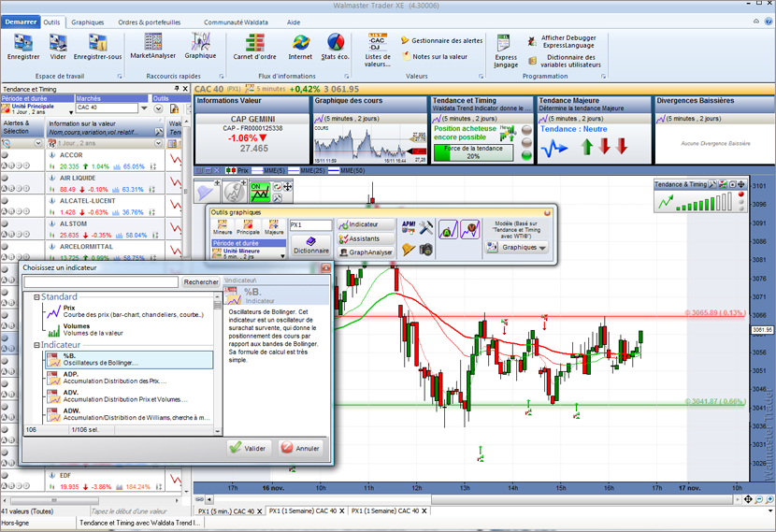Click the Dictionnaire button

pyautogui.click(x=311, y=246)
